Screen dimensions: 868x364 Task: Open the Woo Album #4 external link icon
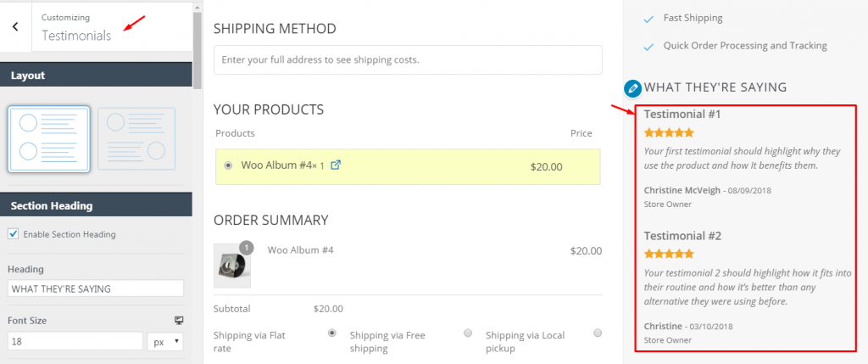tap(336, 165)
